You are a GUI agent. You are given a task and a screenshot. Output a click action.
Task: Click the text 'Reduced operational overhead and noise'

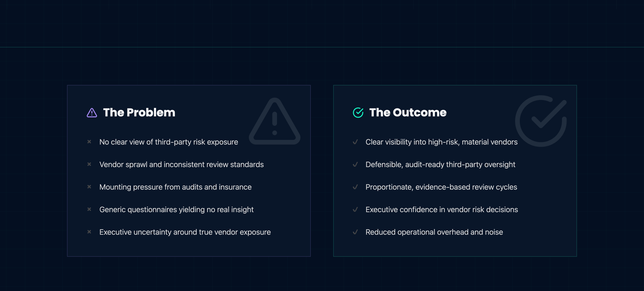pyautogui.click(x=434, y=232)
